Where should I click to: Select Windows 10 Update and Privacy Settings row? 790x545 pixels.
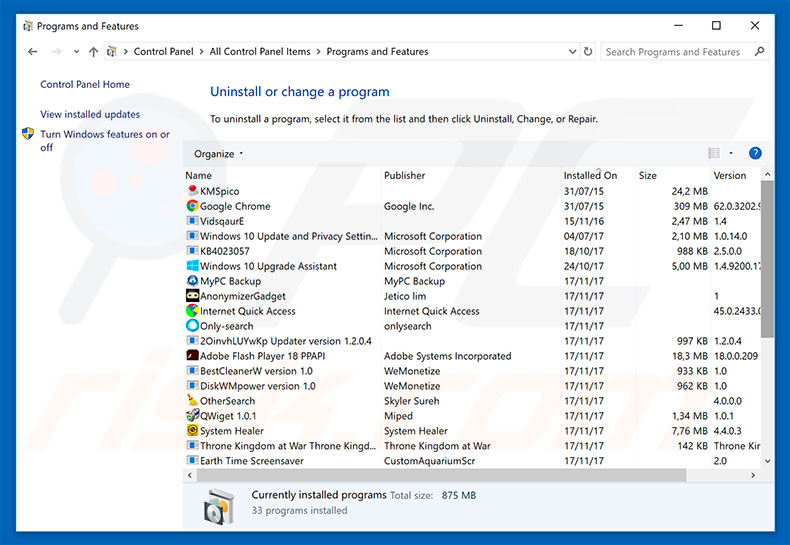[x=473, y=236]
